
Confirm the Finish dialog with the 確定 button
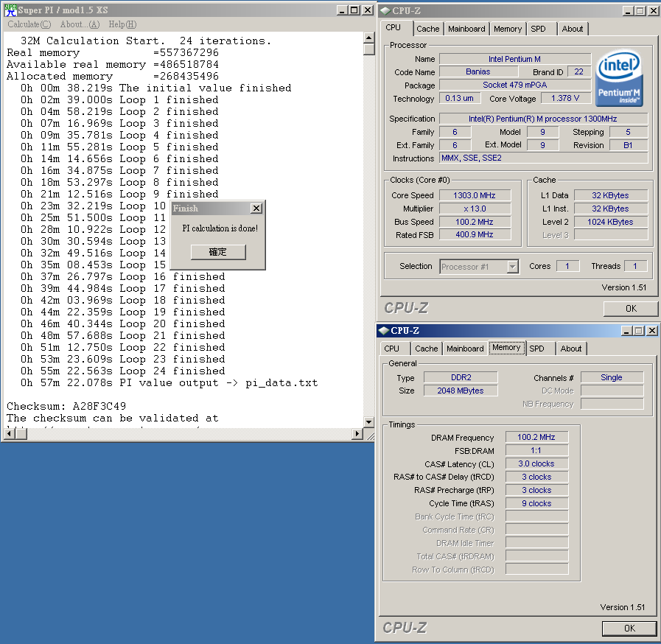click(218, 252)
